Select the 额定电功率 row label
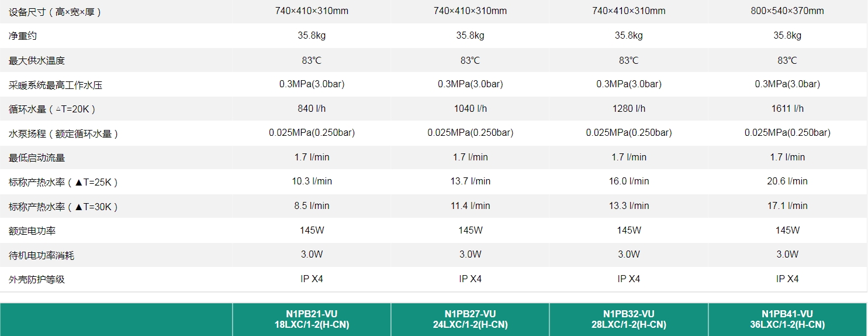The image size is (868, 336). [32, 231]
